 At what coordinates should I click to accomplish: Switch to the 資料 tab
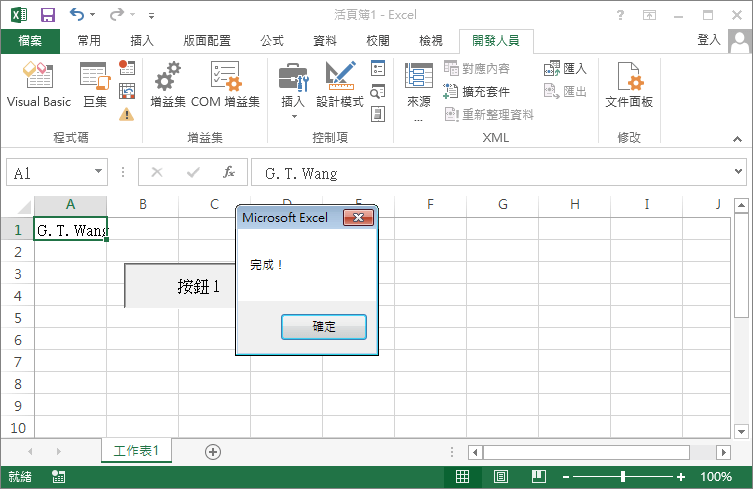[325, 41]
